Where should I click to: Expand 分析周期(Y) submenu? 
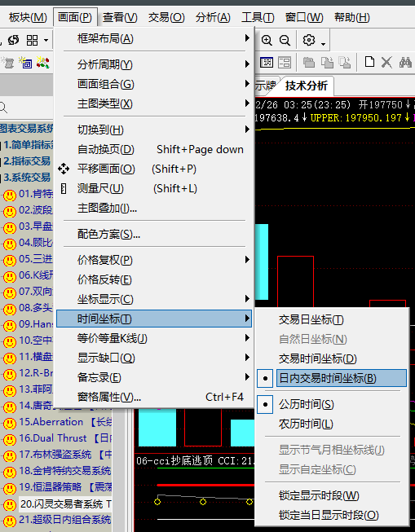(154, 64)
